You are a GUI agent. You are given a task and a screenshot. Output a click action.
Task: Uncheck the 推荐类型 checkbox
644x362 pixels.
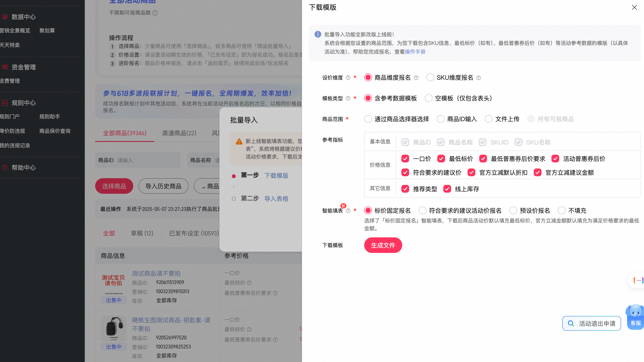tap(405, 189)
